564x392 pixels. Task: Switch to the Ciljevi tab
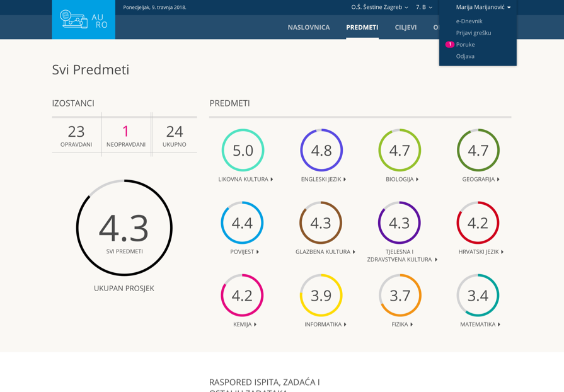point(405,27)
